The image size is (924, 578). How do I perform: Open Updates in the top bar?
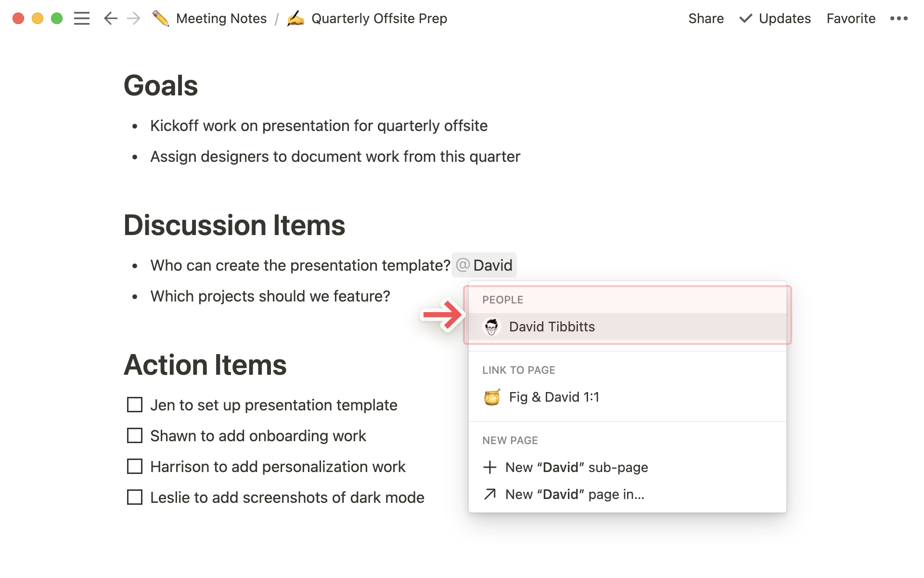click(775, 19)
